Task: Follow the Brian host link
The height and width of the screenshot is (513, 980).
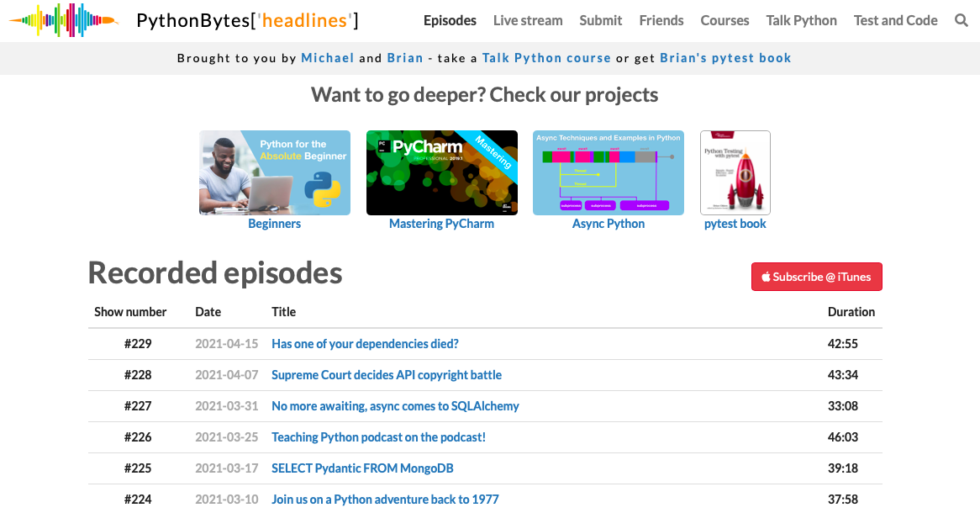Action: [405, 58]
